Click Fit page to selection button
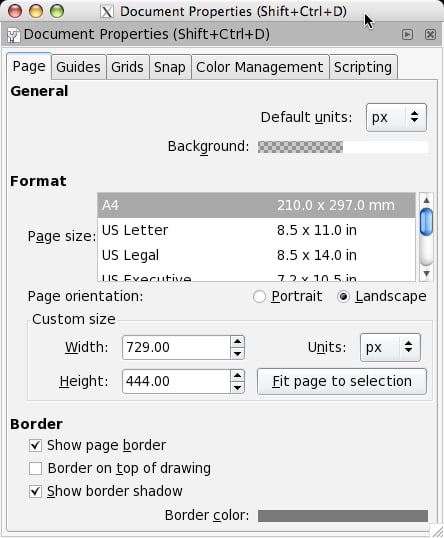This screenshot has height=538, width=444. [x=342, y=382]
